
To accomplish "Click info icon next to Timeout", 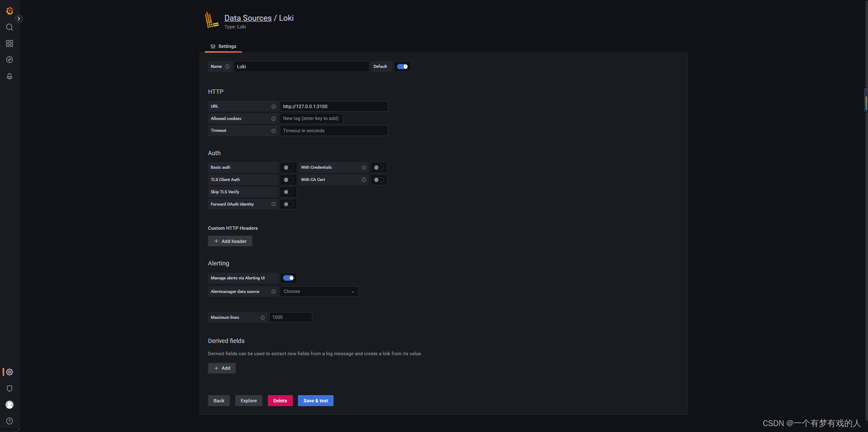I will (273, 131).
